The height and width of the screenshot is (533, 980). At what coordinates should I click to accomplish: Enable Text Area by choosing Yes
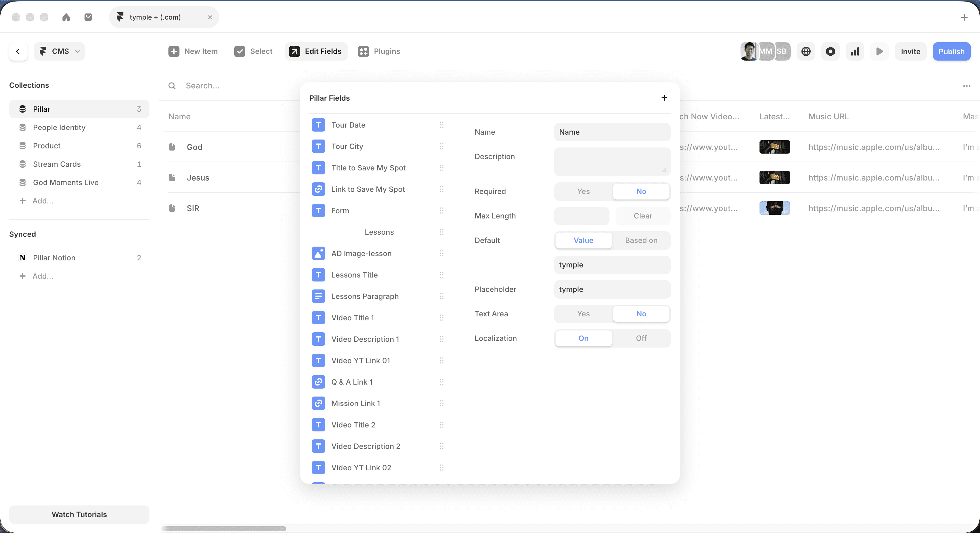[583, 314]
